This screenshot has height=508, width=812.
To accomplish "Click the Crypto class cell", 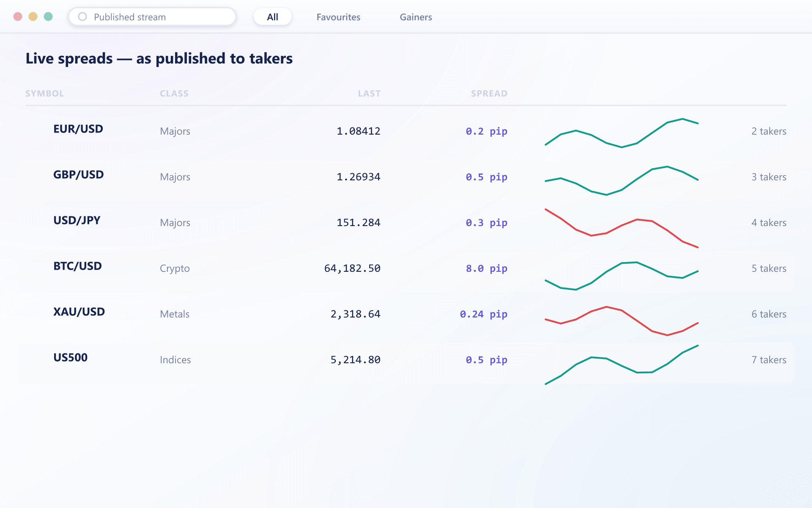I will [175, 268].
